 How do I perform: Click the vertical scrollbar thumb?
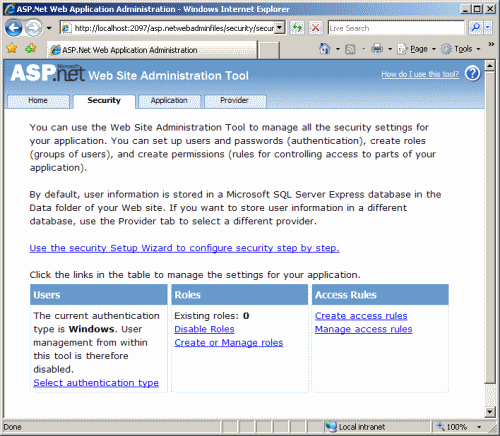click(489, 227)
